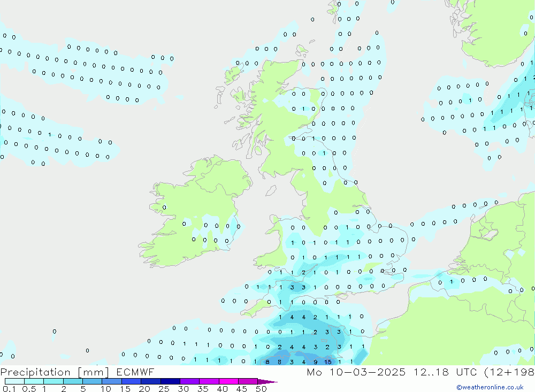
Task: Click the 35–40 mm violet legend swatch
Action: pyautogui.click(x=209, y=381)
